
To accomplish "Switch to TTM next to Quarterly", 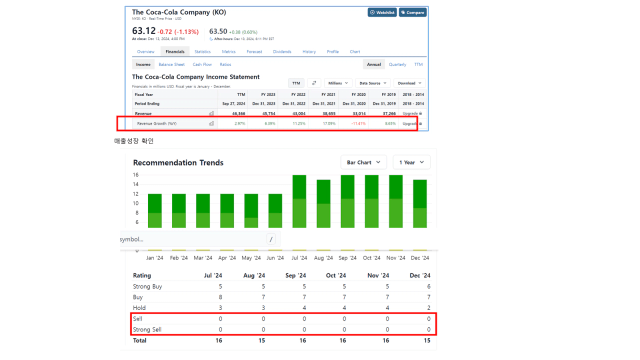I will click(419, 64).
